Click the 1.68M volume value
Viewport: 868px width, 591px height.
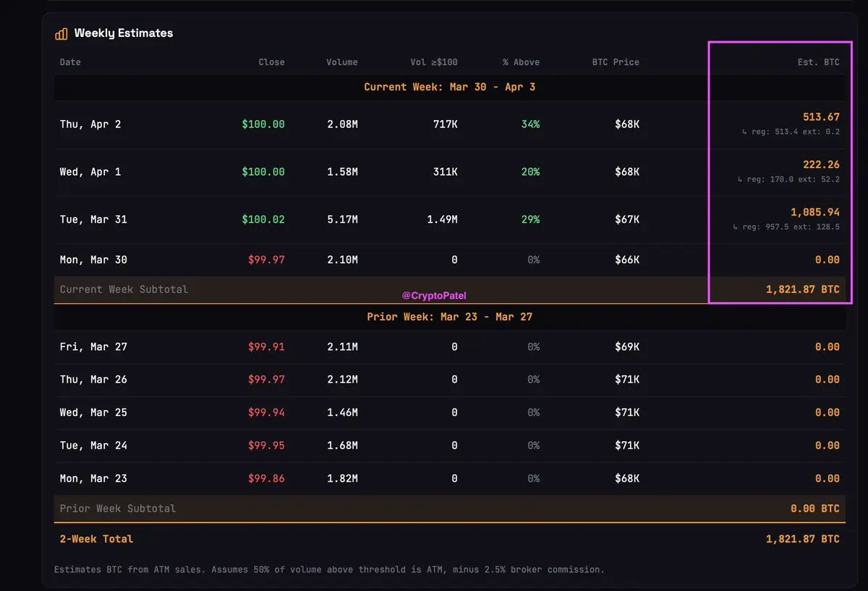[x=341, y=446]
